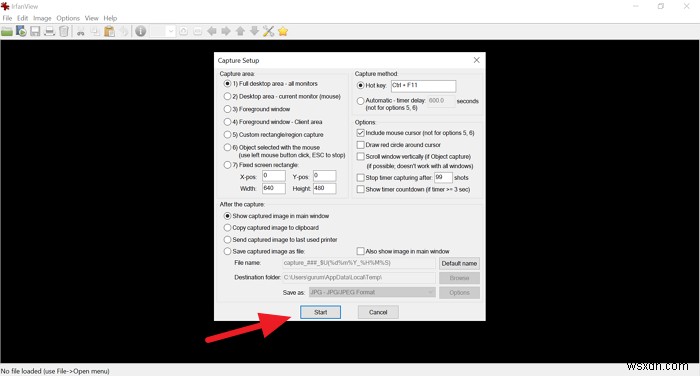Viewport: 700px width, 376px height.
Task: Select Full desktop area - all monitors
Action: click(271, 84)
